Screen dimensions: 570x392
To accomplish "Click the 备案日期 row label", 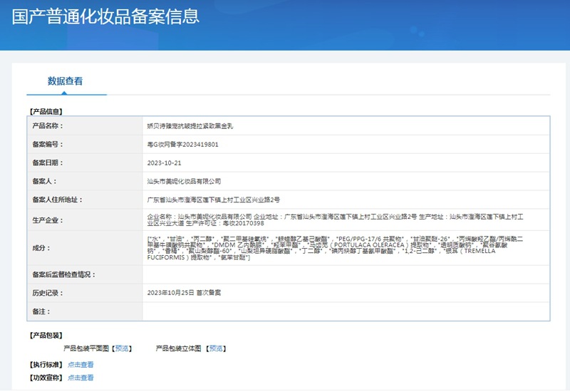I will coord(48,163).
